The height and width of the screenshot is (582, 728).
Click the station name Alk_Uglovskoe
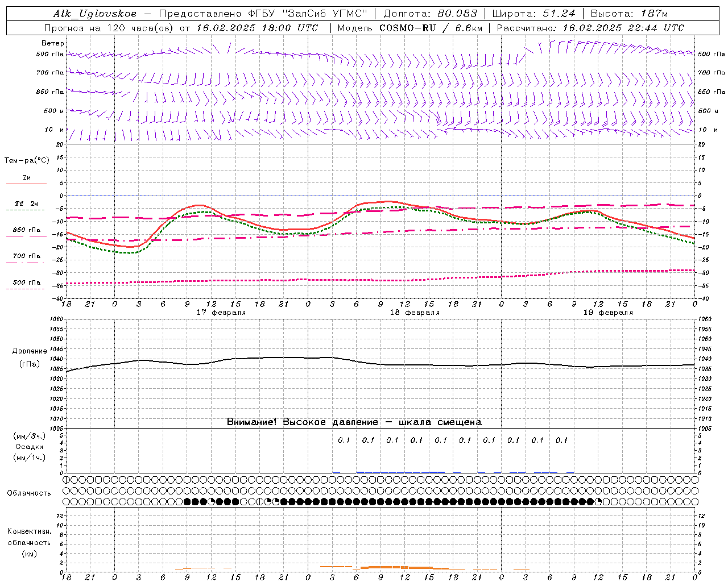click(95, 14)
